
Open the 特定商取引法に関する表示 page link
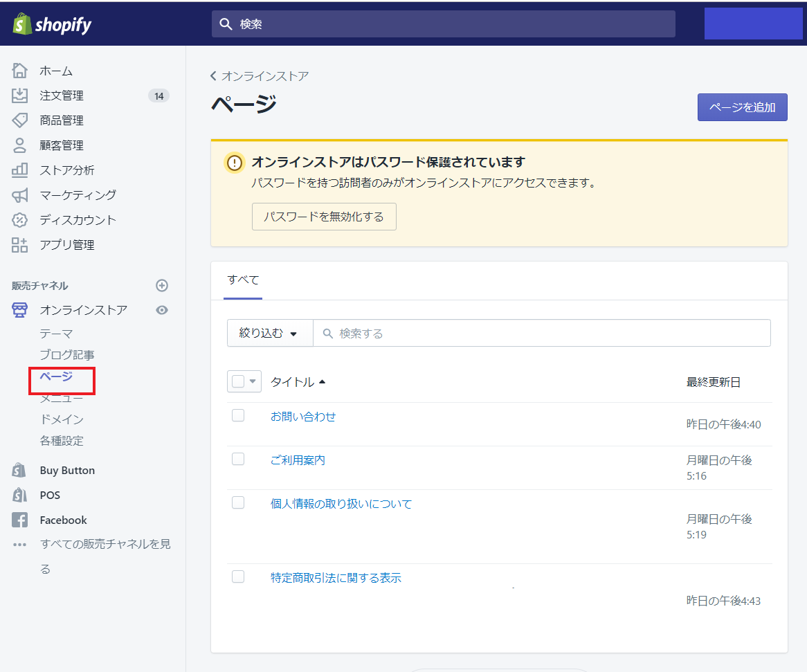[336, 578]
